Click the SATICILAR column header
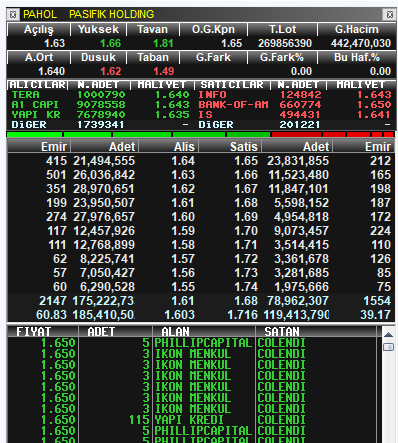 click(232, 85)
